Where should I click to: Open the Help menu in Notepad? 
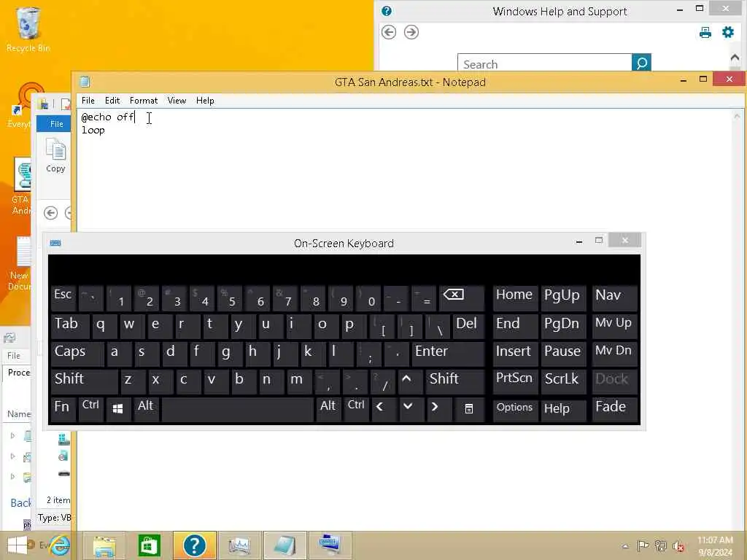(x=205, y=101)
